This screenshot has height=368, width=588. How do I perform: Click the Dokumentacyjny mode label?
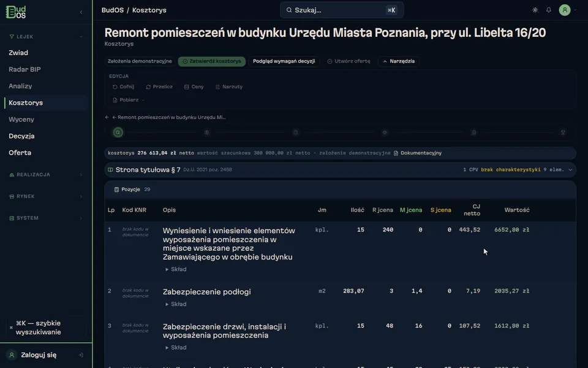coord(417,153)
